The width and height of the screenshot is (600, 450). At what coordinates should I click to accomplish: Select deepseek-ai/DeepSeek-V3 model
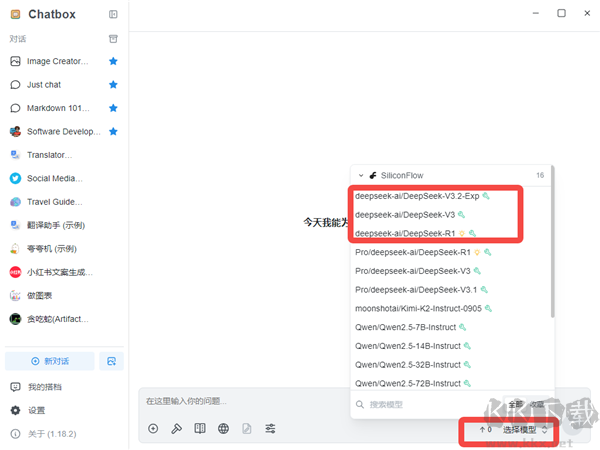coord(452,215)
